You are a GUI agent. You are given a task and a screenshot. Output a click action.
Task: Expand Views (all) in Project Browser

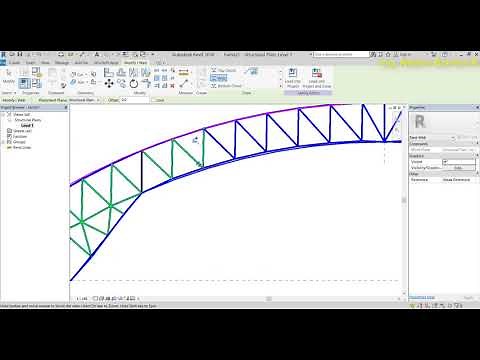click(x=3, y=115)
